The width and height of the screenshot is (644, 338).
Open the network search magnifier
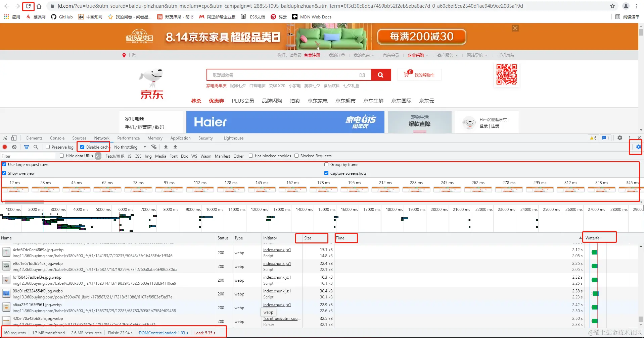pos(36,147)
